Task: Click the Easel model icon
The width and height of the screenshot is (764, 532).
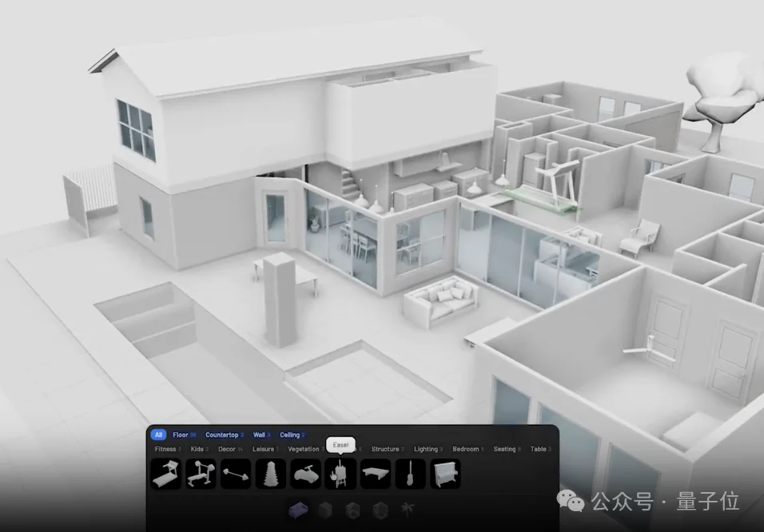Action: tap(341, 474)
